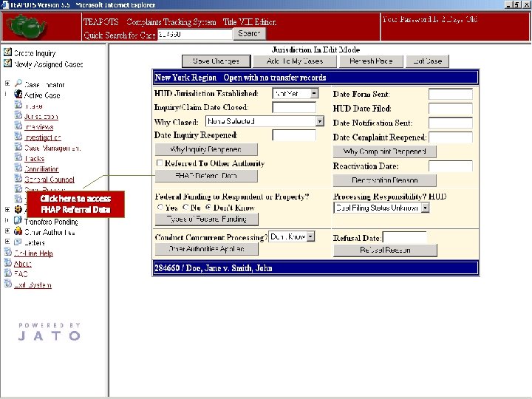Click the Add To My Cases button
Viewport: 532px width, 399px height.
[x=295, y=61]
